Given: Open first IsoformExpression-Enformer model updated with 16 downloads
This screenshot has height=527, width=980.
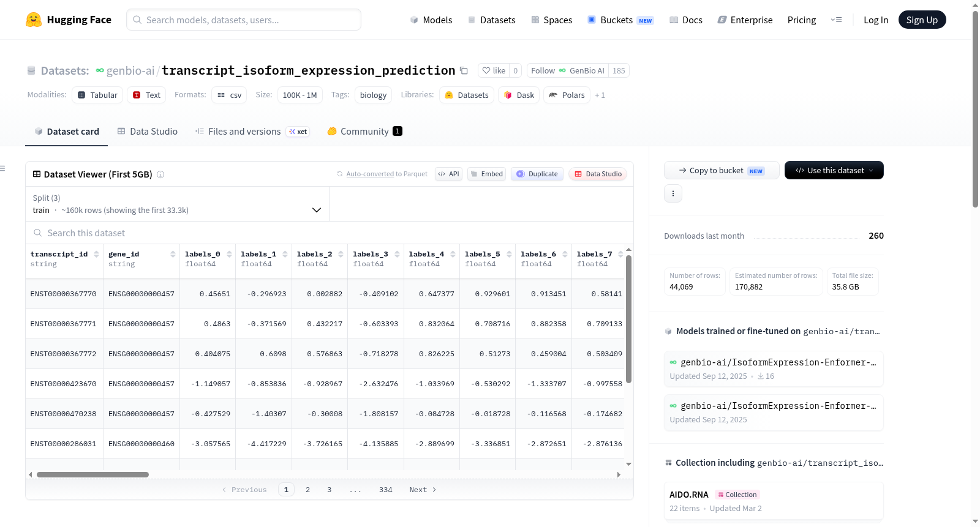Looking at the screenshot, I should pyautogui.click(x=774, y=368).
